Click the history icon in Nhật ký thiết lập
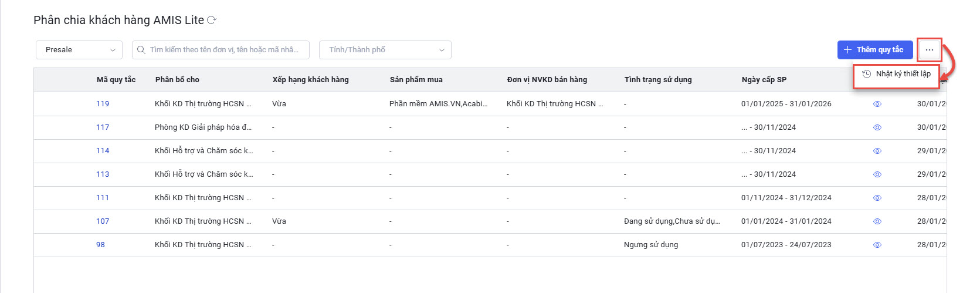The image size is (980, 293). click(866, 74)
